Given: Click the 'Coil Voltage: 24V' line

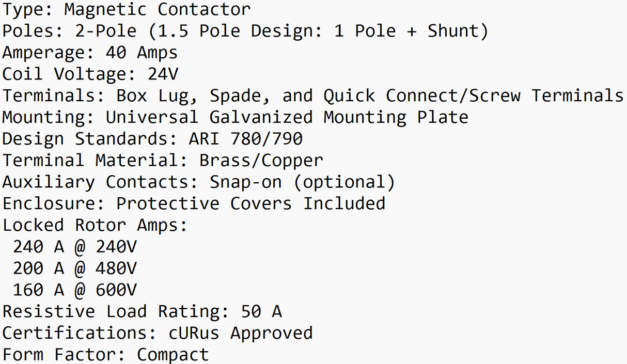Looking at the screenshot, I should 90,74.
